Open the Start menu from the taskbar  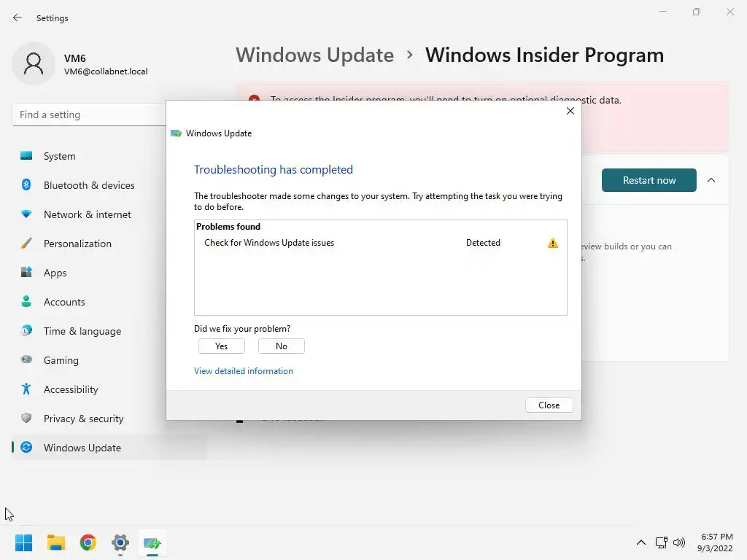(23, 542)
